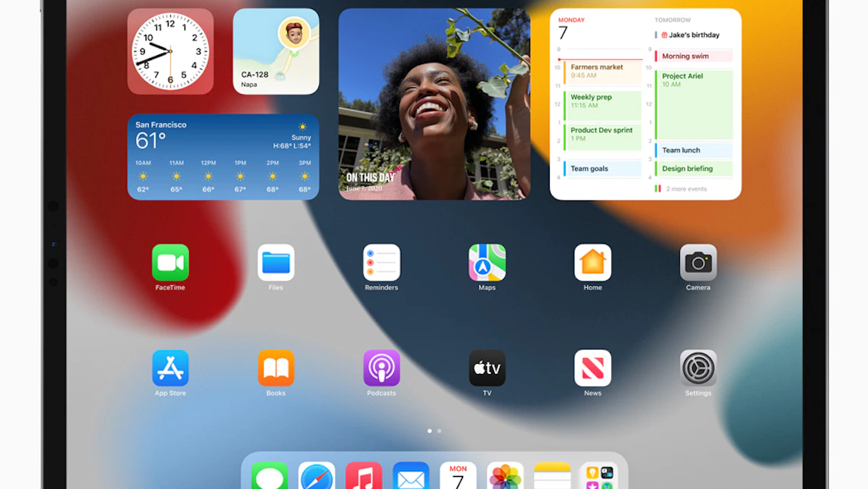Screen dimensions: 868x489
Task: Open the Farmers market calendar event
Action: (x=602, y=71)
